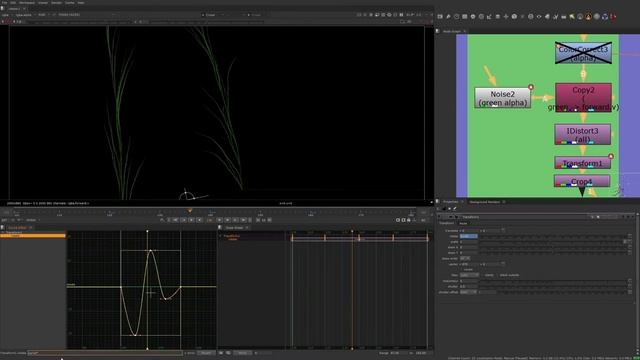Image resolution: width=640 pixels, height=360 pixels.
Task: Select the rotate curve row in Curve Editor
Action: 33,236
